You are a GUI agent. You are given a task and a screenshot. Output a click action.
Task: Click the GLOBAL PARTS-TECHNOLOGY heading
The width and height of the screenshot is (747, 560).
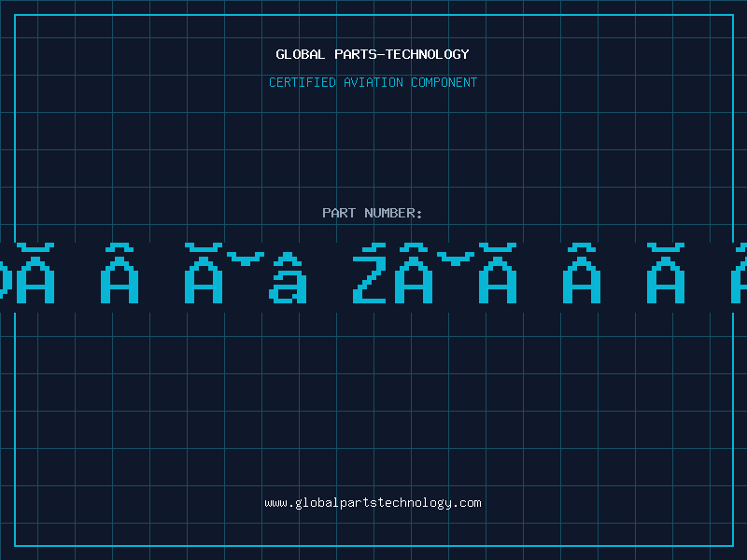pyautogui.click(x=373, y=55)
